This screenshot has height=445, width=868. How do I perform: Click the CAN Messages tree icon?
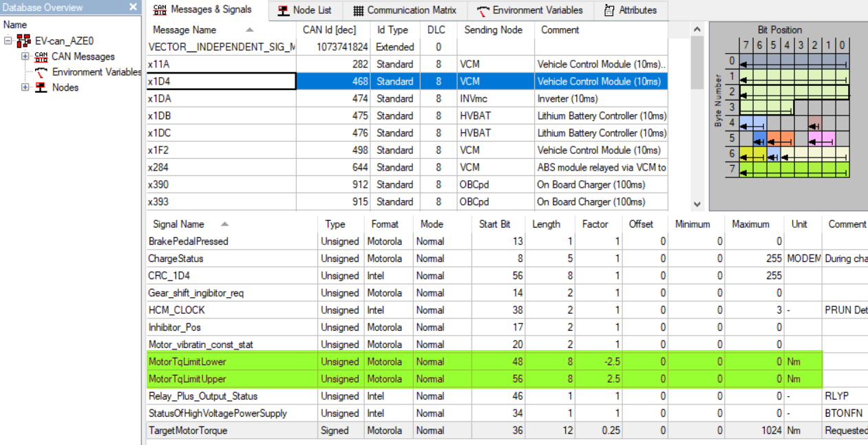[41, 56]
